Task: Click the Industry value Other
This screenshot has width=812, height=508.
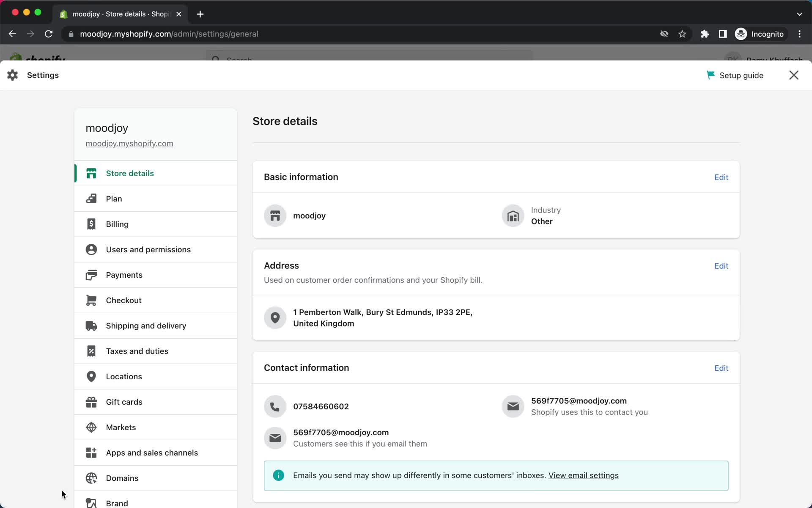Action: pos(542,221)
